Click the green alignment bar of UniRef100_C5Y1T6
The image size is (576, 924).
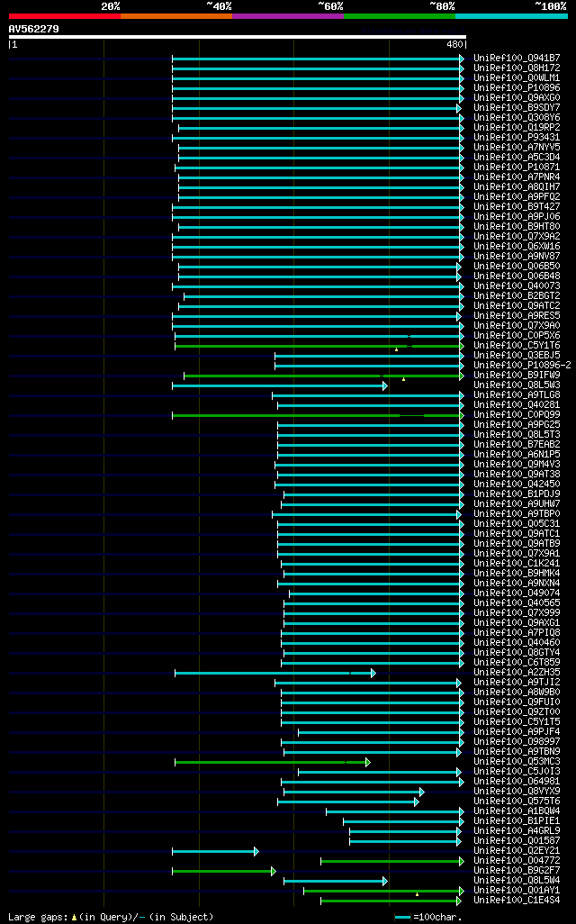[319, 346]
